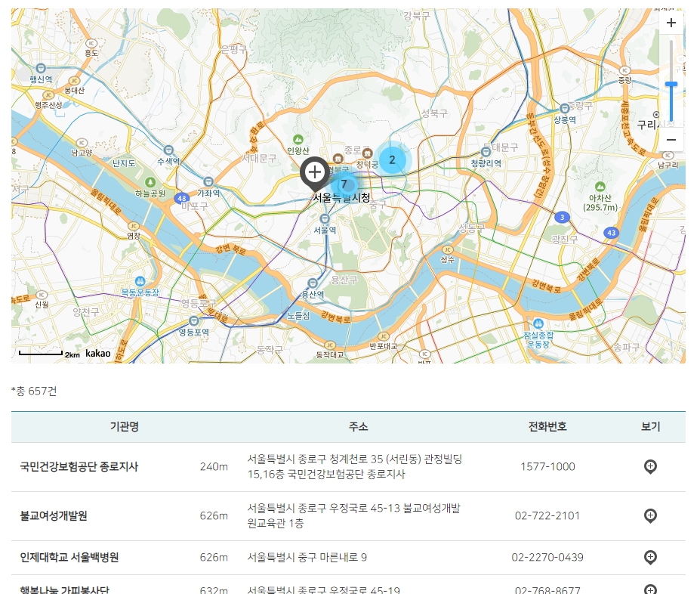Image resolution: width=700 pixels, height=594 pixels.
Task: Click the 기관명 column header
Action: pyautogui.click(x=123, y=427)
